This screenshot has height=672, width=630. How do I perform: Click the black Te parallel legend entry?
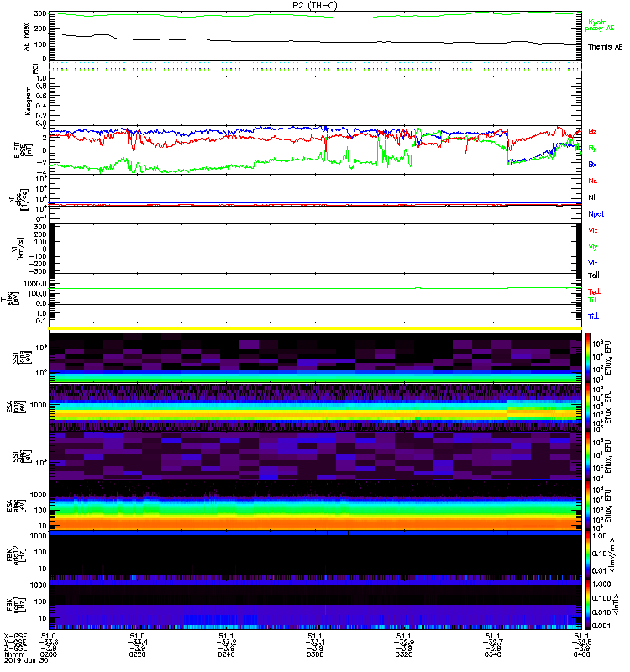tap(593, 276)
